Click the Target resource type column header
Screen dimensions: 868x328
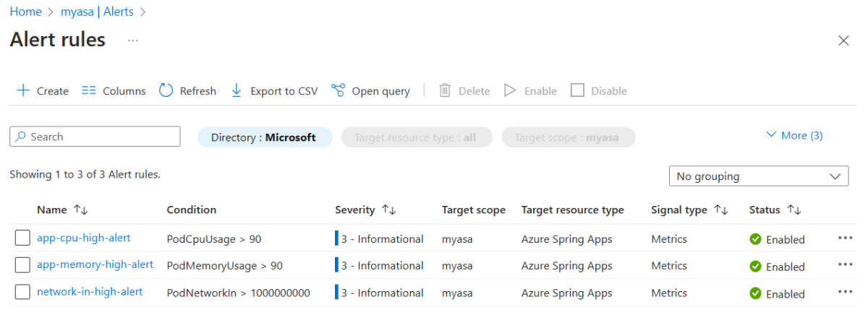(572, 210)
